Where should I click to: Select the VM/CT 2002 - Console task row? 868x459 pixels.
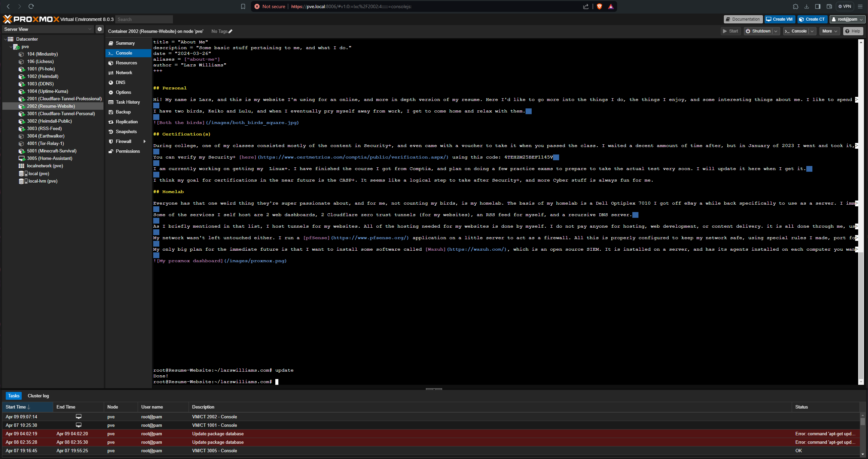431,417
